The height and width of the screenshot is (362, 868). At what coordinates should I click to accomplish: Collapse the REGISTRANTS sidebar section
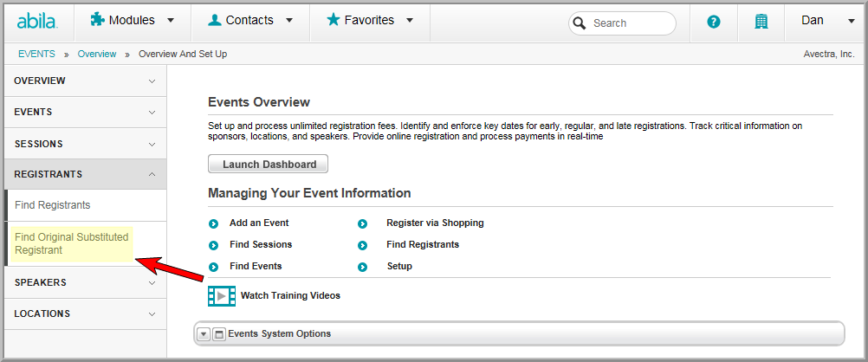(x=85, y=174)
